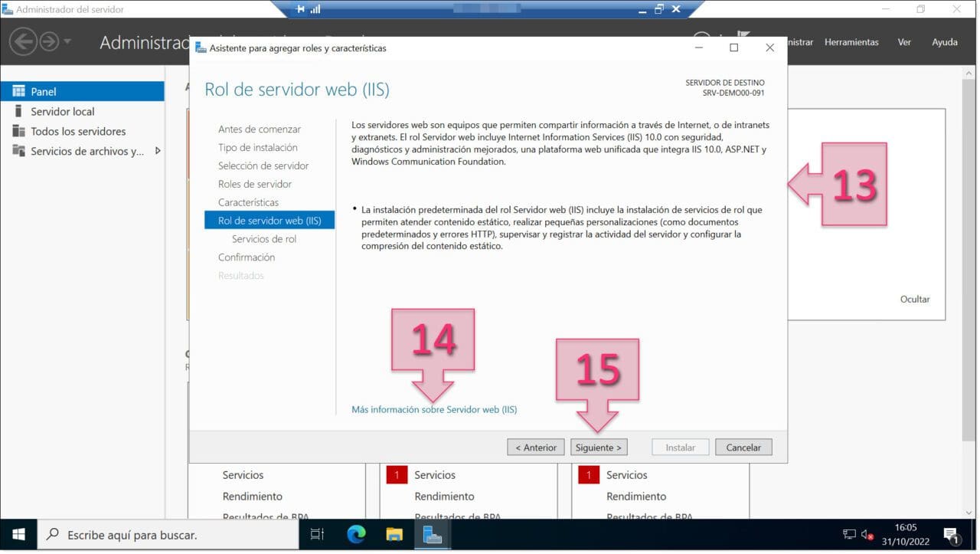Click the muted volume icon in system tray
Screen dimensions: 980x554
point(868,534)
